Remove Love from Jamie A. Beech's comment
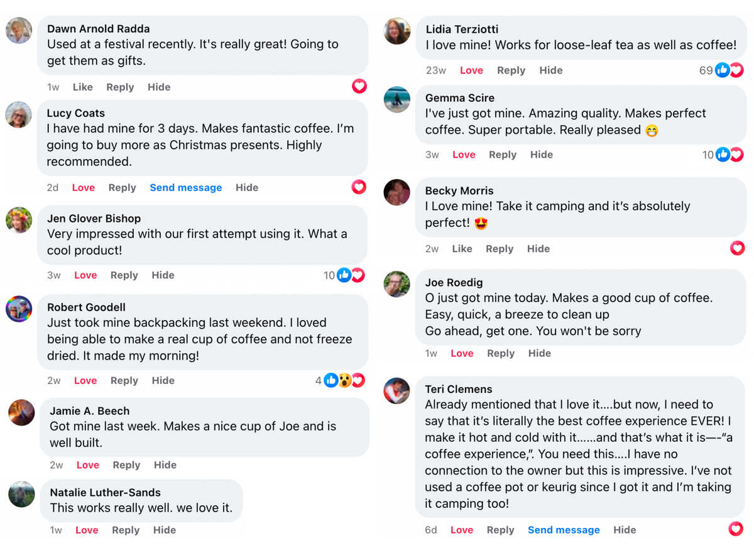This screenshot has height=560, width=754. click(87, 465)
